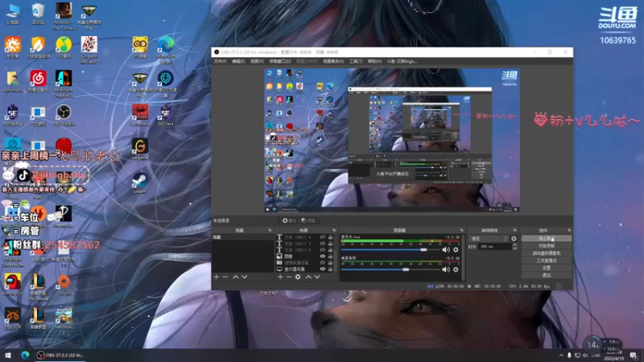The height and width of the screenshot is (362, 644).
Task: Pop out the 混音器 dock panel
Action: pos(461,230)
